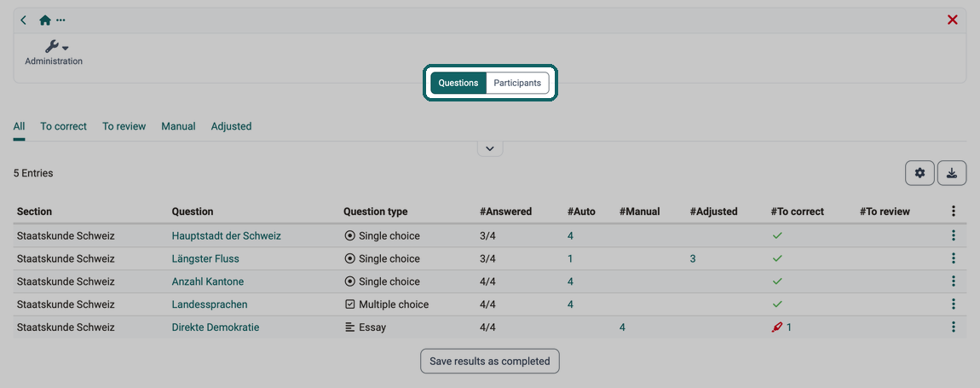The height and width of the screenshot is (388, 980).
Task: Click the green checkmark for Landessprachen
Action: (777, 304)
